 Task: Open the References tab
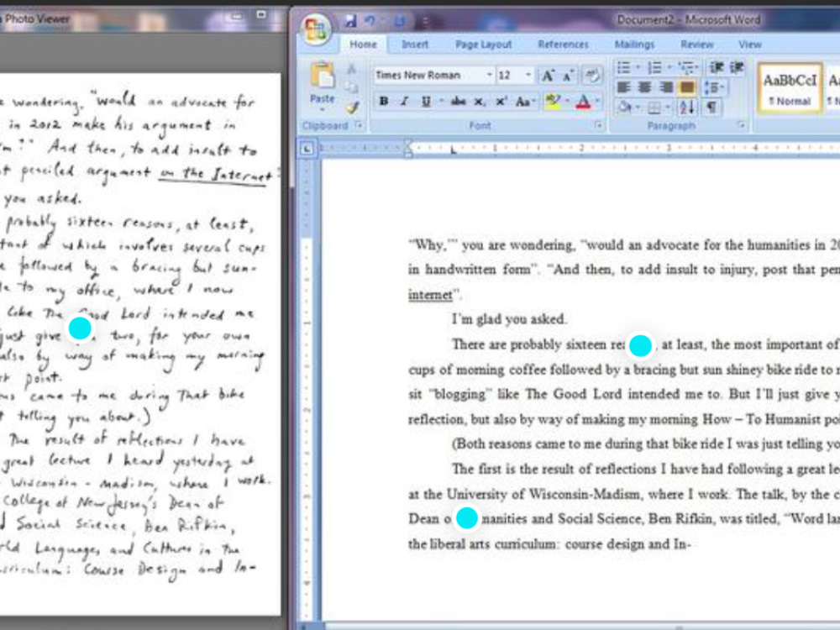[x=563, y=45]
